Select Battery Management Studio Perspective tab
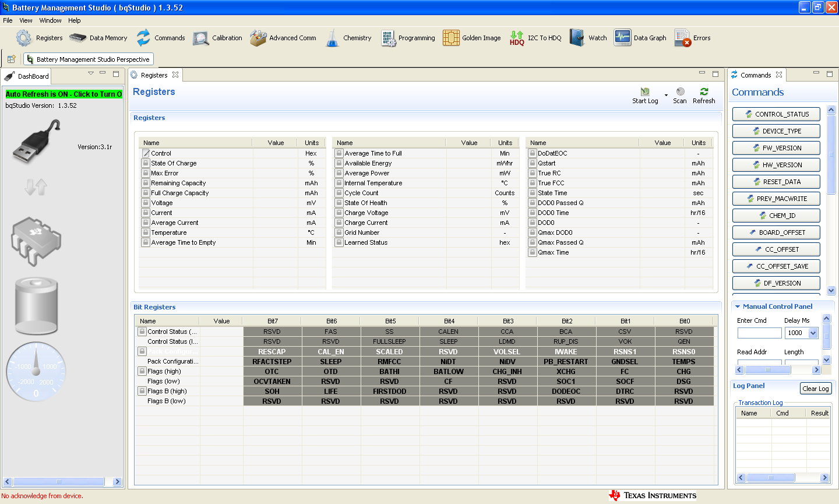Screen dimensions: 839x504 click(89, 59)
